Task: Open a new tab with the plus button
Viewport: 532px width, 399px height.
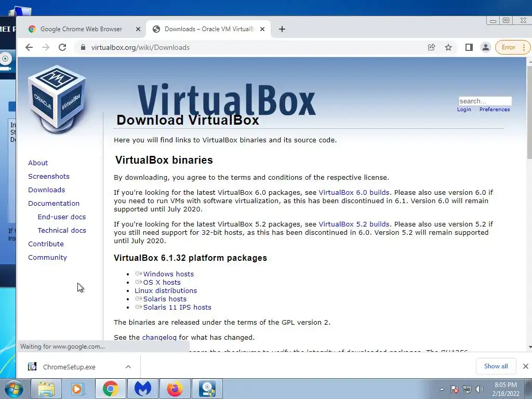Action: pos(282,29)
